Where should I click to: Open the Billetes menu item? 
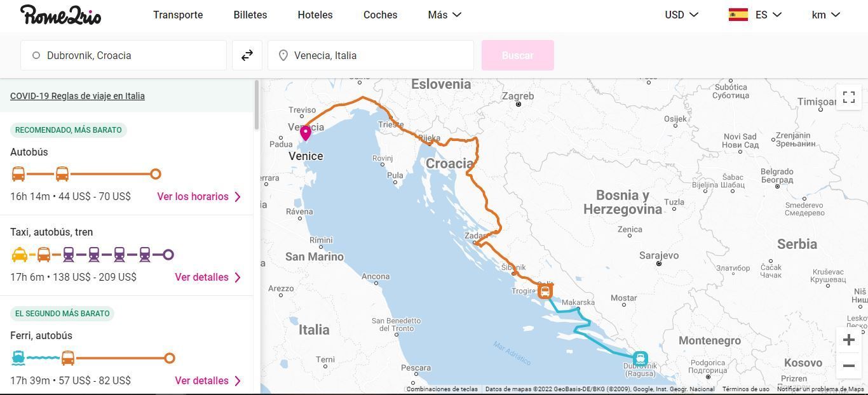250,15
